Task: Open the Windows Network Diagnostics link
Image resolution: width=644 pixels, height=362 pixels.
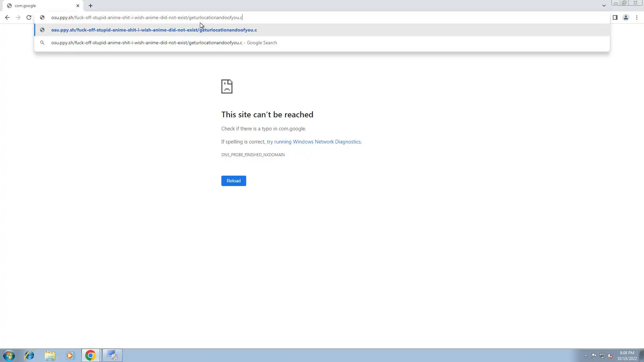Action: (314, 142)
